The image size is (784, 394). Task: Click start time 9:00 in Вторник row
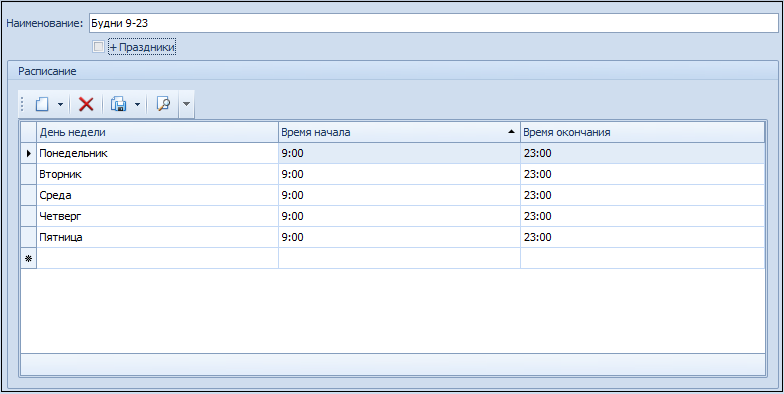pos(399,174)
